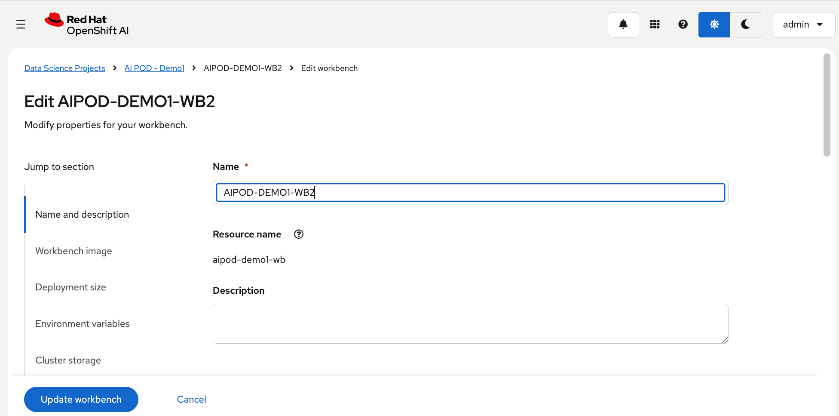Click inside the Name input field
This screenshot has height=416, width=839.
point(470,193)
